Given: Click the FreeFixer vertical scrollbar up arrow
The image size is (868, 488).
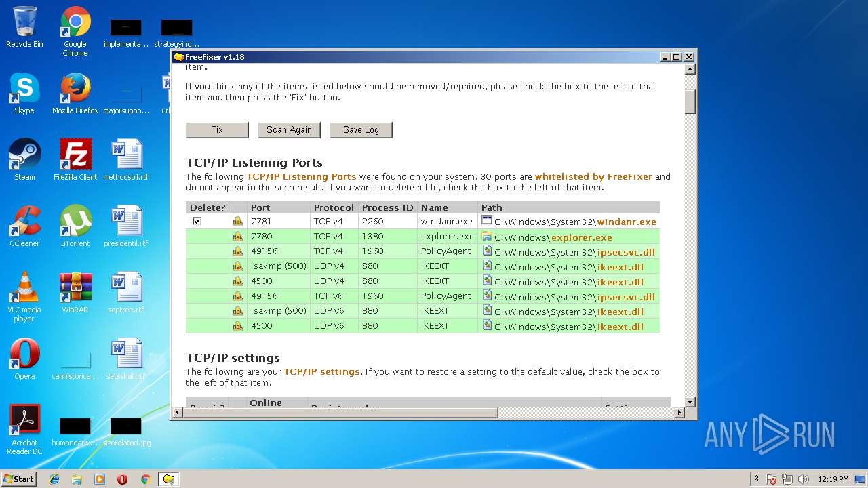Looking at the screenshot, I should pos(690,69).
